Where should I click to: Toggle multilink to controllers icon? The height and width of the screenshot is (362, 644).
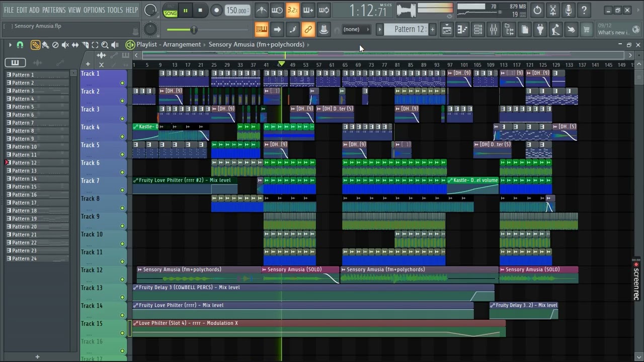click(308, 30)
